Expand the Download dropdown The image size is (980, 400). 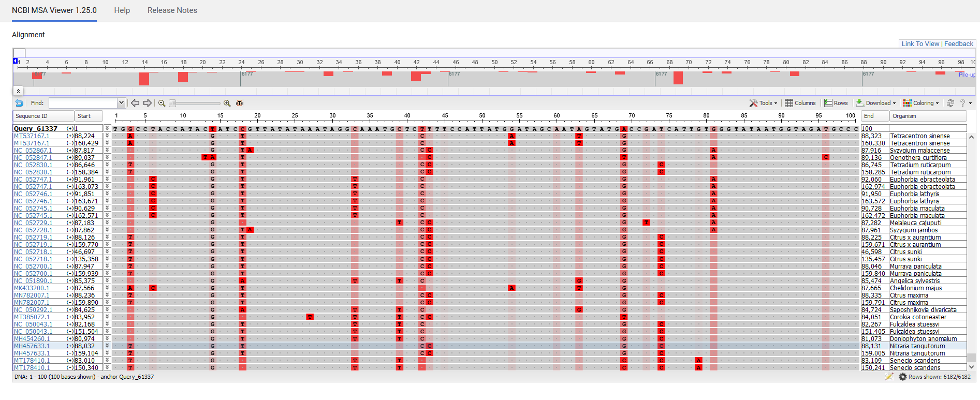point(876,103)
